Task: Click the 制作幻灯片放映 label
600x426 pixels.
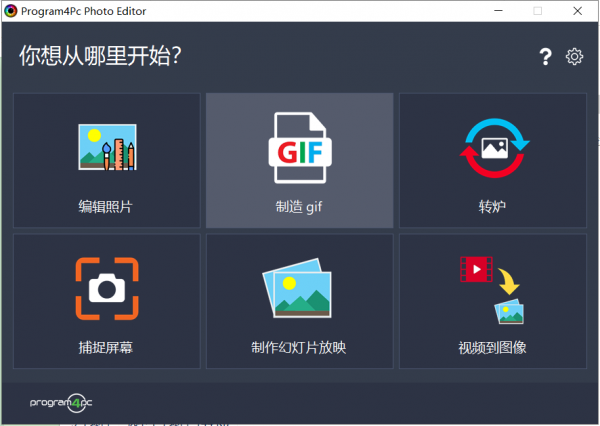Action: (x=298, y=348)
